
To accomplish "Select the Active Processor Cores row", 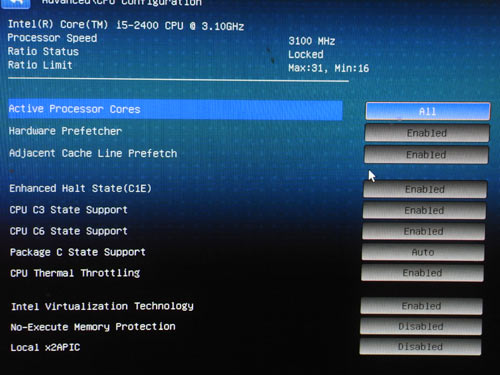I will click(175, 109).
